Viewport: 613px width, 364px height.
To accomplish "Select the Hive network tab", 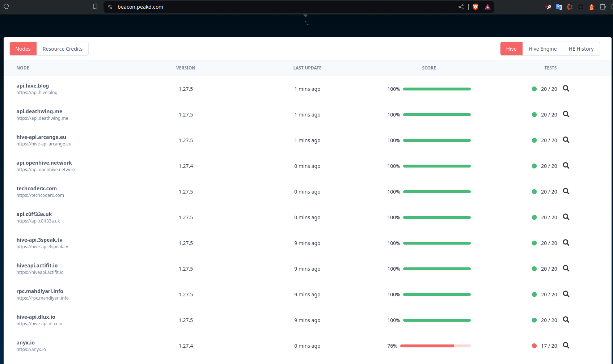I will pos(511,49).
